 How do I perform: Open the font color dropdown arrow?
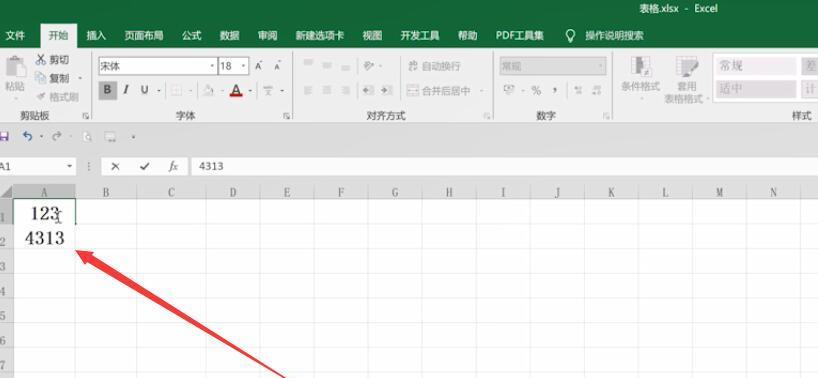pyautogui.click(x=250, y=91)
